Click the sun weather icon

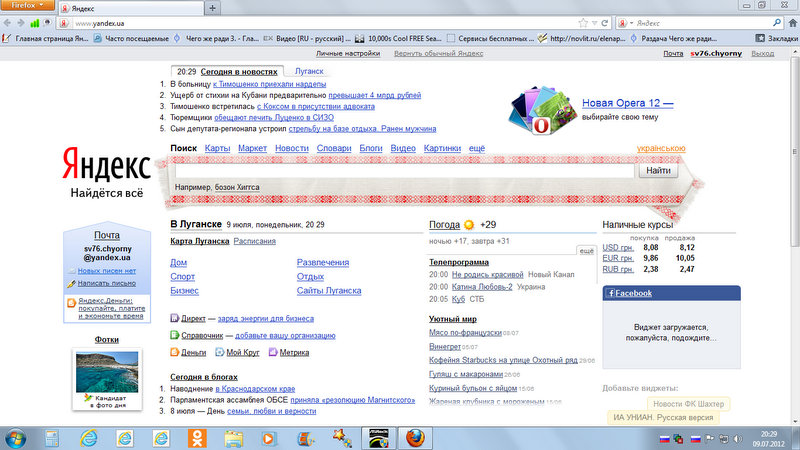pyautogui.click(x=469, y=224)
